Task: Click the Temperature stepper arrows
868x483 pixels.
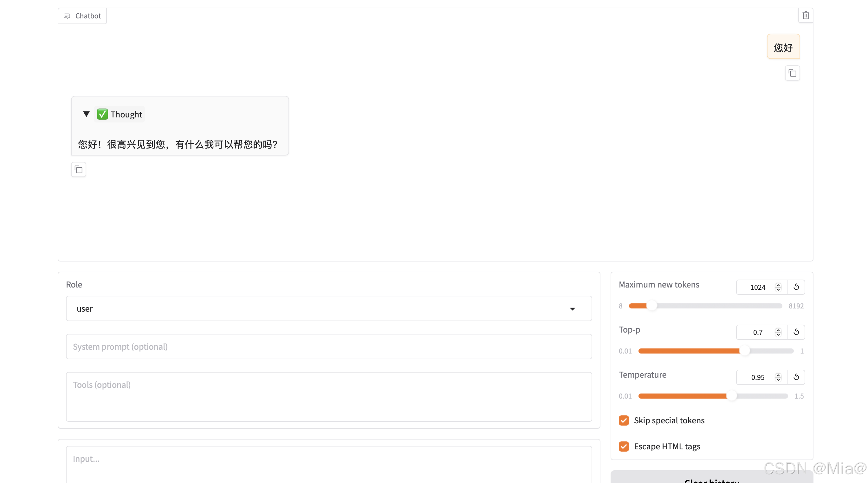Action: [778, 377]
